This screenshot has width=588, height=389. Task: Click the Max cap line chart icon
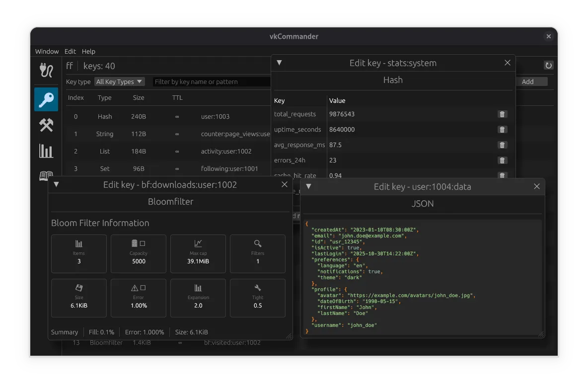click(198, 243)
